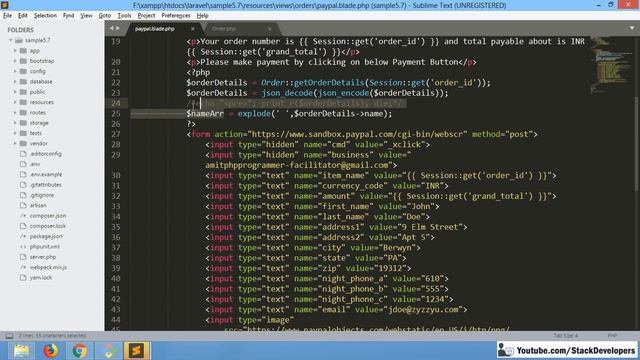Open the yarn.lock file

click(x=40, y=278)
